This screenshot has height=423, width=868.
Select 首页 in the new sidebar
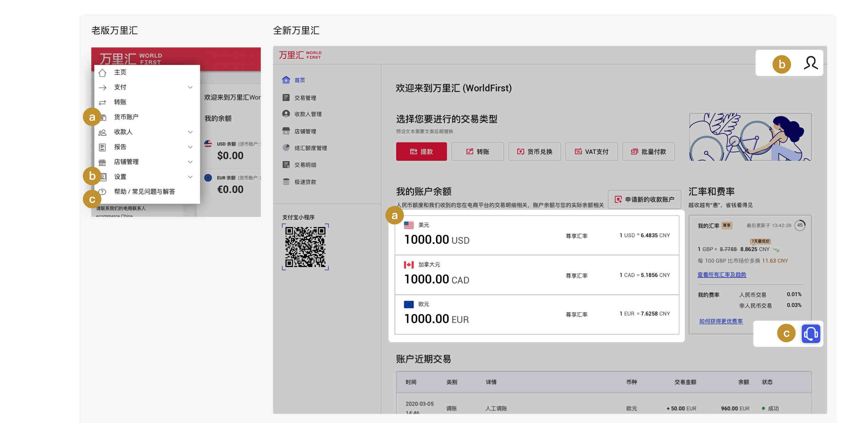pyautogui.click(x=300, y=80)
